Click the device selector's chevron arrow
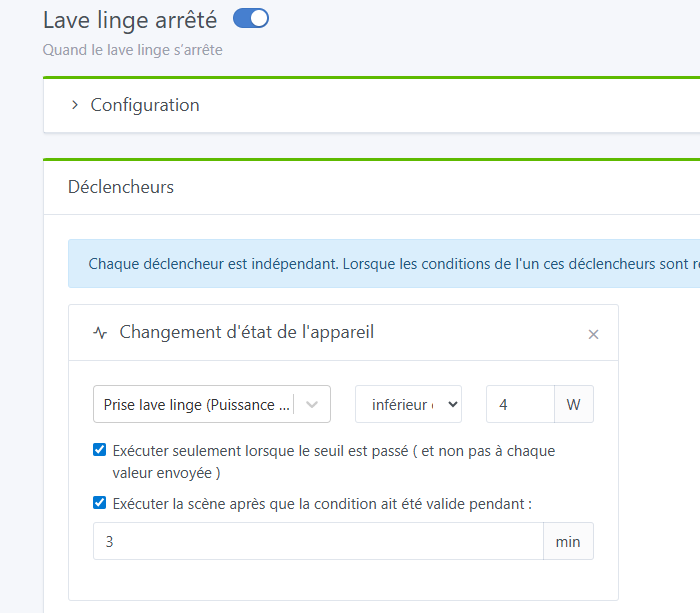 (x=312, y=405)
